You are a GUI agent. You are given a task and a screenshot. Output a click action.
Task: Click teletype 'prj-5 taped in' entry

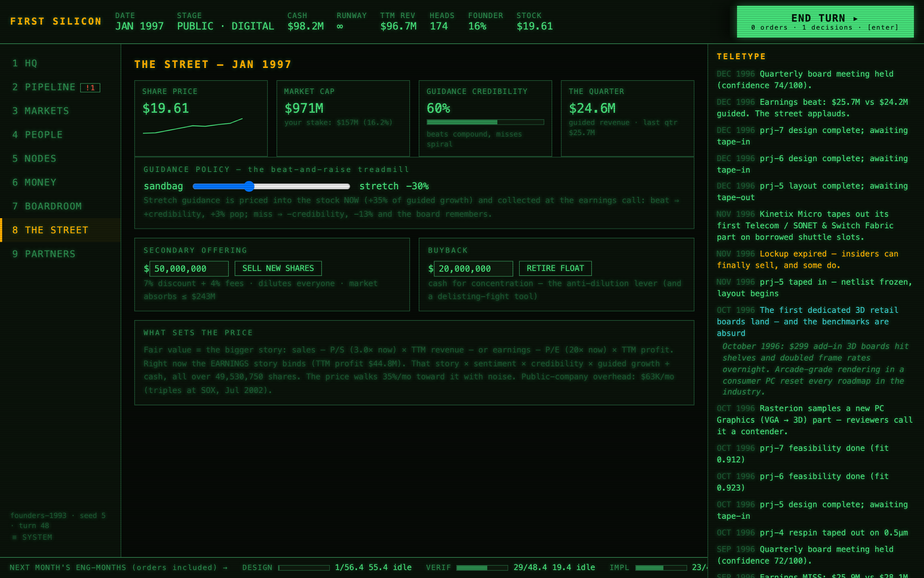click(814, 288)
